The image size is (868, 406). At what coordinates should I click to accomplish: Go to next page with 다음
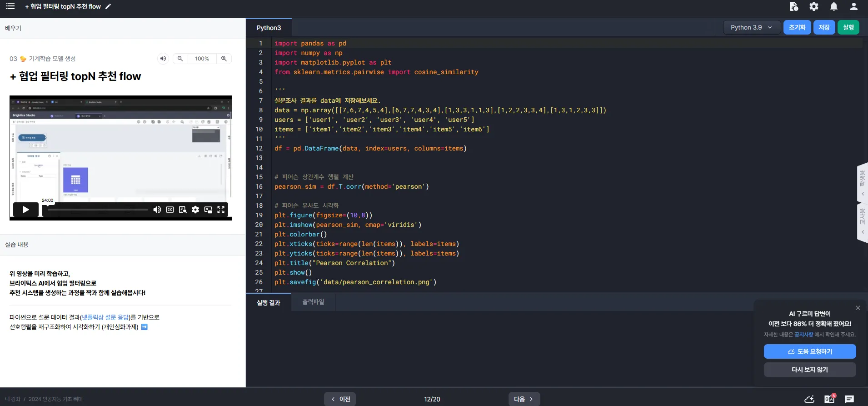click(x=524, y=399)
